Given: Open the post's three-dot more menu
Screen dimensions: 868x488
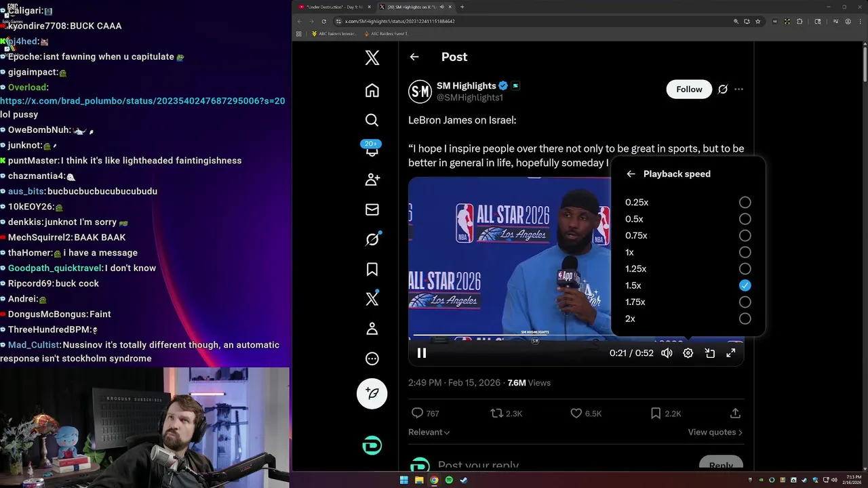Looking at the screenshot, I should (738, 89).
